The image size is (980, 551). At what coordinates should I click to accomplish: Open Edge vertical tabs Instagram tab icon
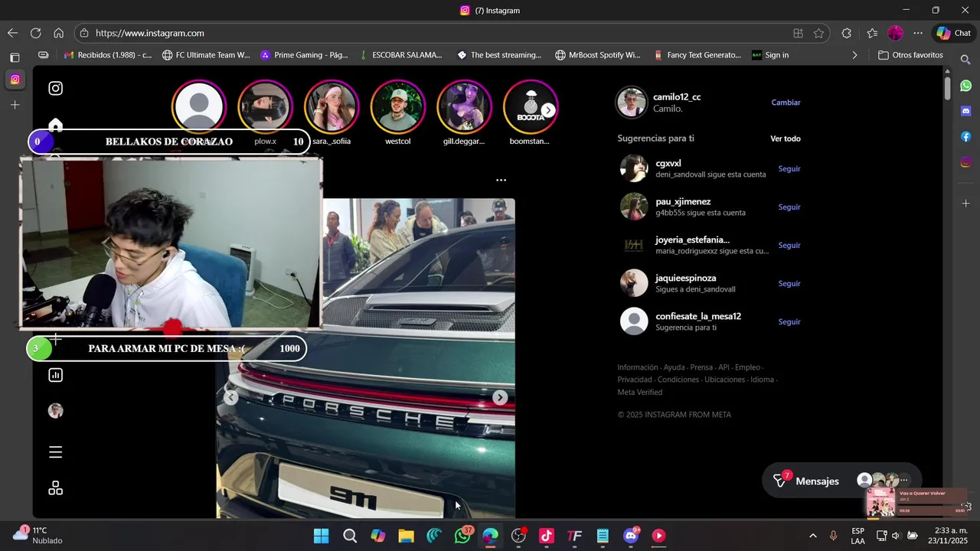[15, 80]
